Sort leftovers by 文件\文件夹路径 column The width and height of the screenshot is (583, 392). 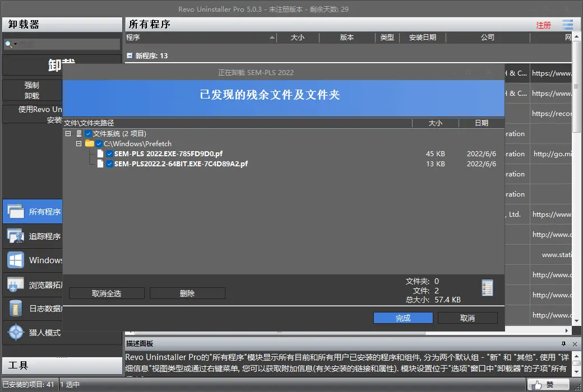237,123
